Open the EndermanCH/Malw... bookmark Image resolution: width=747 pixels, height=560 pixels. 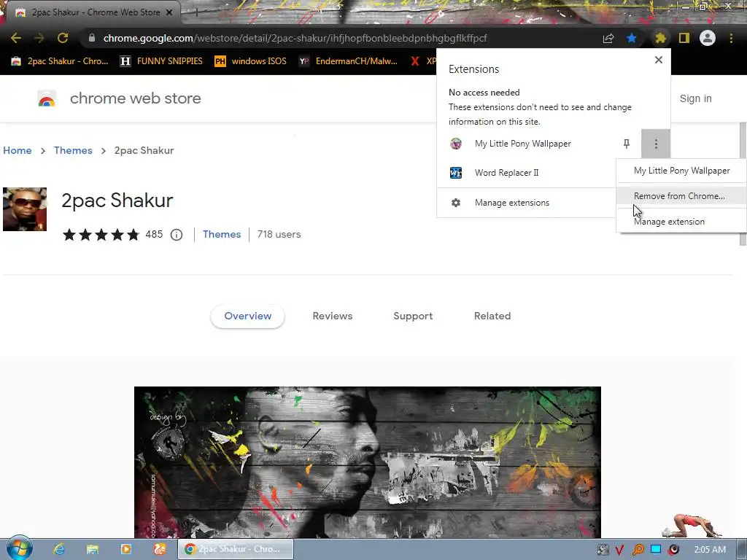coord(348,61)
